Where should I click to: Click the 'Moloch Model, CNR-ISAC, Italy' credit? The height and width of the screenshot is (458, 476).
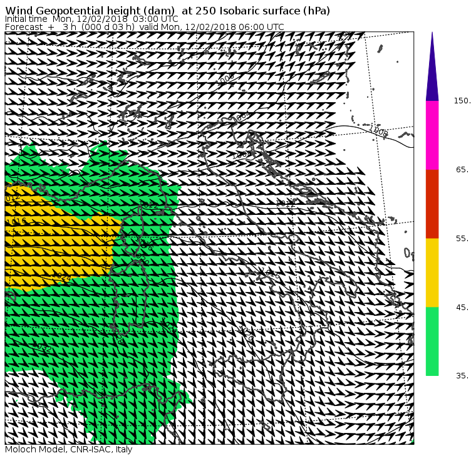pos(69,449)
